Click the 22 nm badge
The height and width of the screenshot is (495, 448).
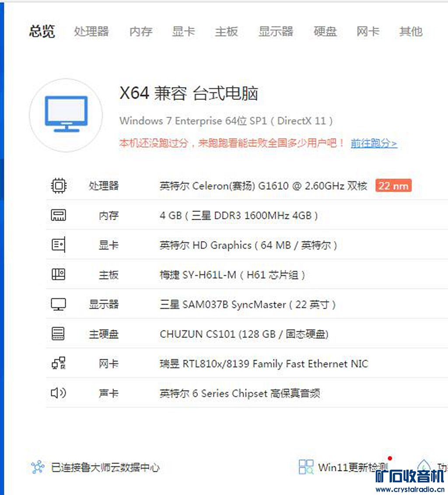pyautogui.click(x=393, y=186)
